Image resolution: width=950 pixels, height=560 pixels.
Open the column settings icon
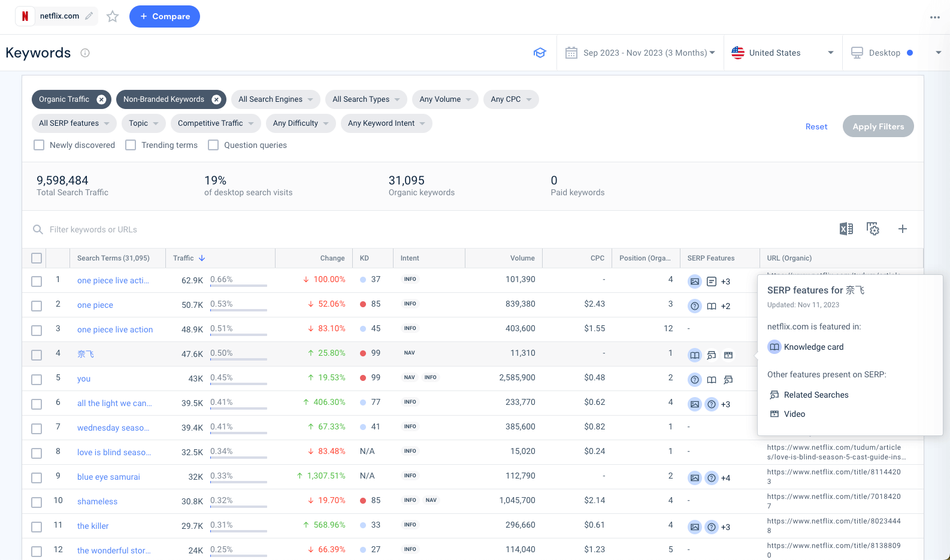pos(873,229)
